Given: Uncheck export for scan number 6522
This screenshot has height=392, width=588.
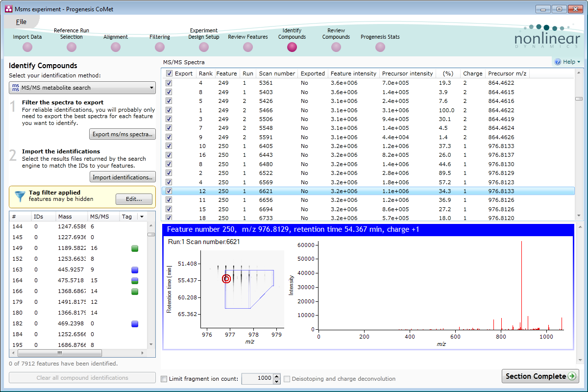Looking at the screenshot, I should click(x=169, y=173).
